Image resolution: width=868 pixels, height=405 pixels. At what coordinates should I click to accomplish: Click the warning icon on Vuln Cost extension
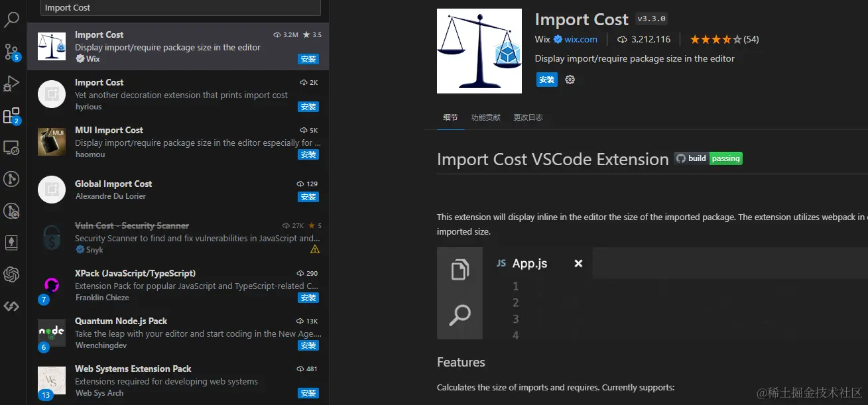click(315, 250)
